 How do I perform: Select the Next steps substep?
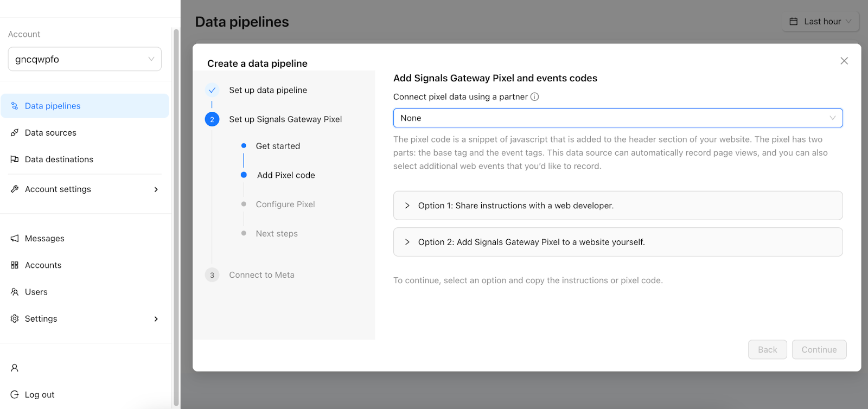(x=277, y=234)
